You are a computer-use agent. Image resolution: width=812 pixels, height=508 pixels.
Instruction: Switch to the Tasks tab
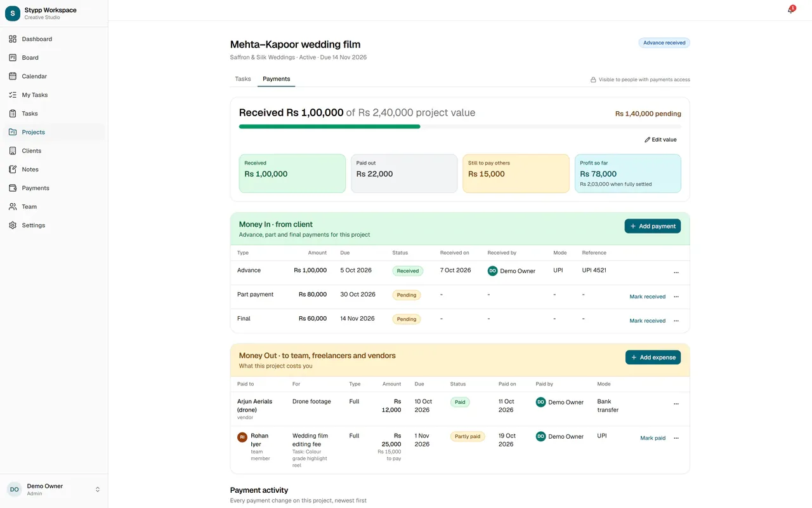243,79
